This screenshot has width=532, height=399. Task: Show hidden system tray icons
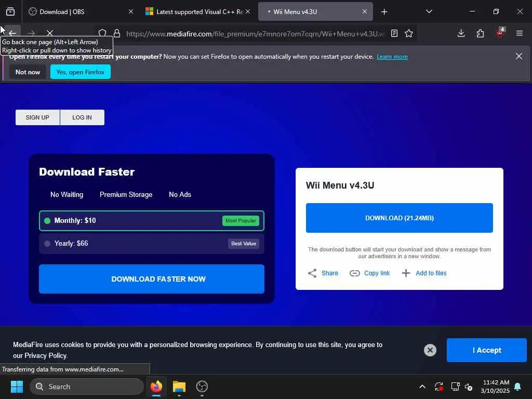tap(422, 387)
